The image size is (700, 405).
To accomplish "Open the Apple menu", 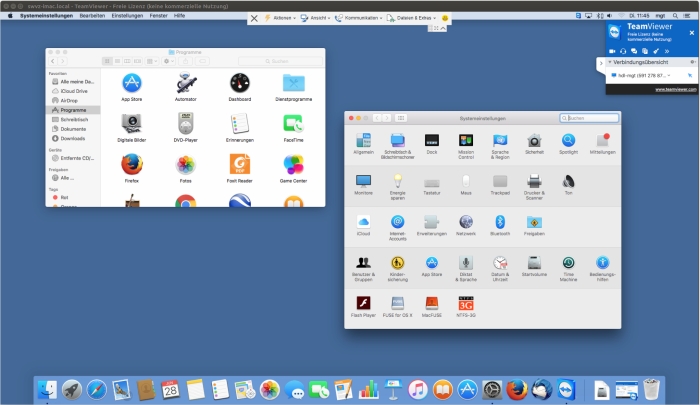I will [x=10, y=16].
